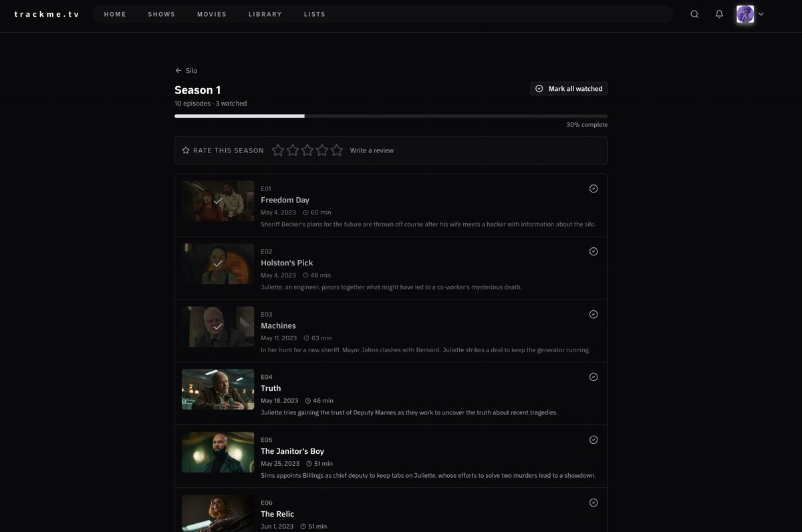Image resolution: width=802 pixels, height=532 pixels.
Task: Click the E01 episode number label
Action: point(266,189)
